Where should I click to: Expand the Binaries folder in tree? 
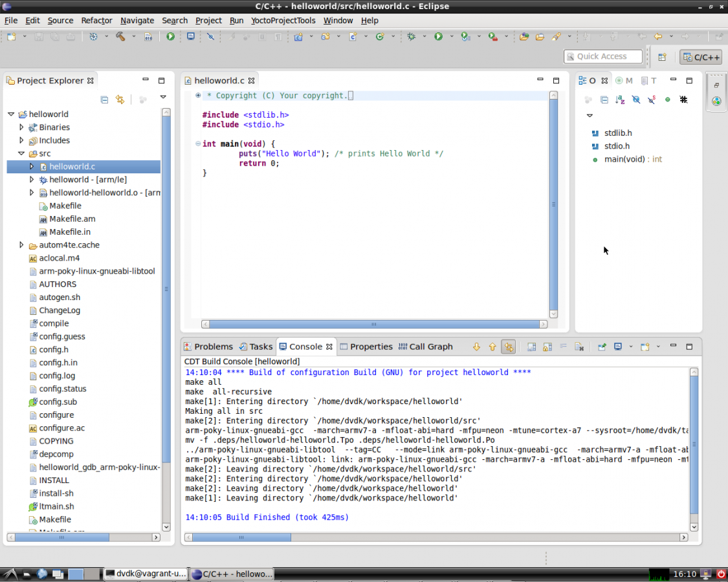pos(21,127)
